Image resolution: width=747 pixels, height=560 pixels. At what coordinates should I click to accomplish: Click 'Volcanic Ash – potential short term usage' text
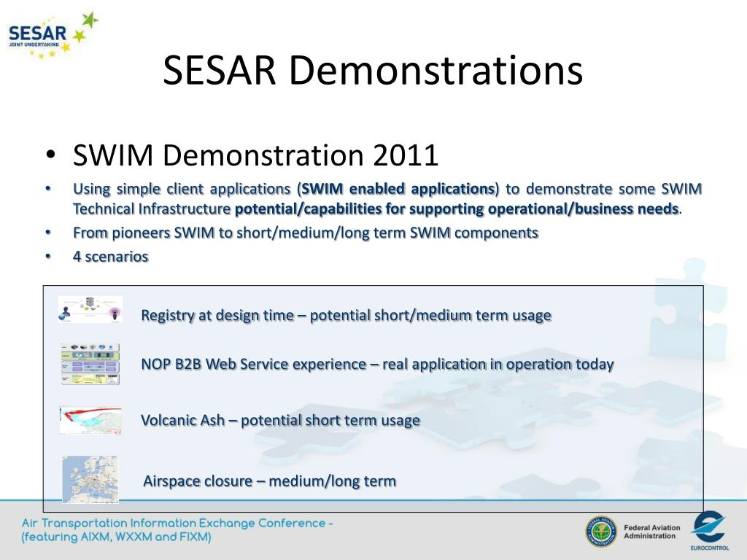281,421
